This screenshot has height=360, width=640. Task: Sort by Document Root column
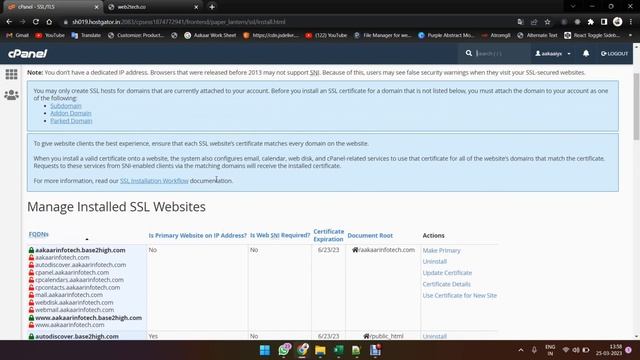(370, 236)
